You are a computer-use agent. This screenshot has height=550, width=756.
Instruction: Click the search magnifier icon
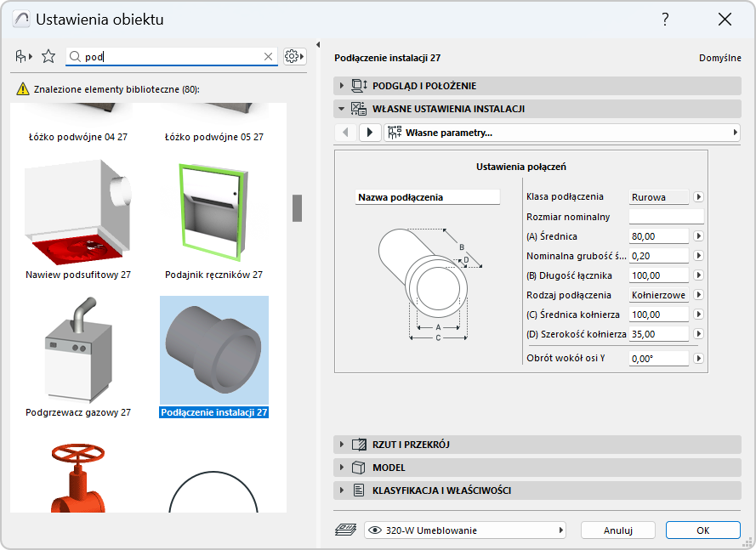pyautogui.click(x=75, y=57)
